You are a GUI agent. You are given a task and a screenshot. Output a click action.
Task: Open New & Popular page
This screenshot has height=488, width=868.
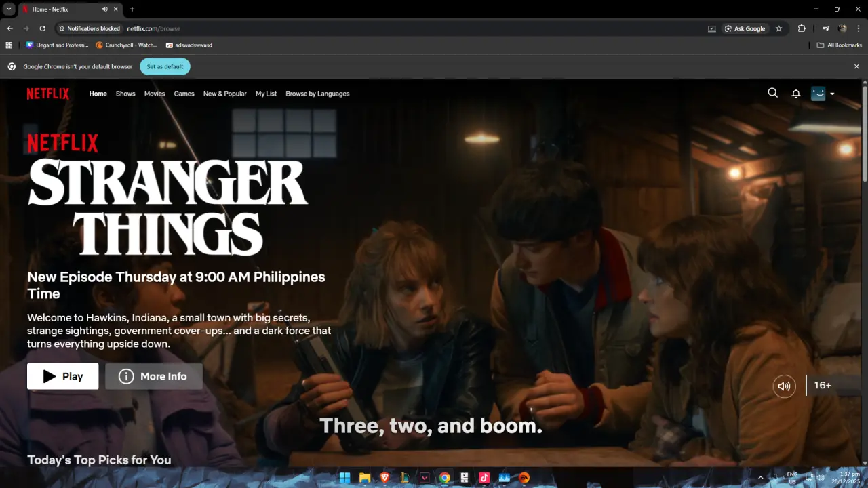point(225,94)
